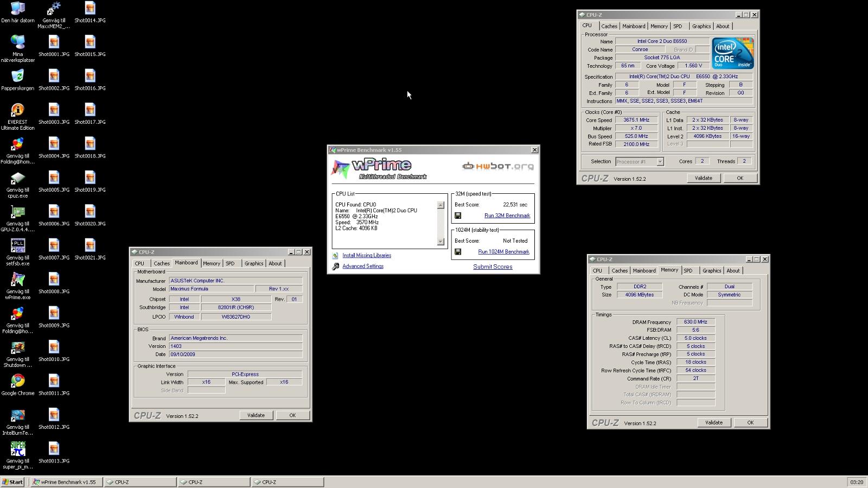Click save icon beside Run 1024M Benchmark
This screenshot has width=868, height=488.
[458, 252]
